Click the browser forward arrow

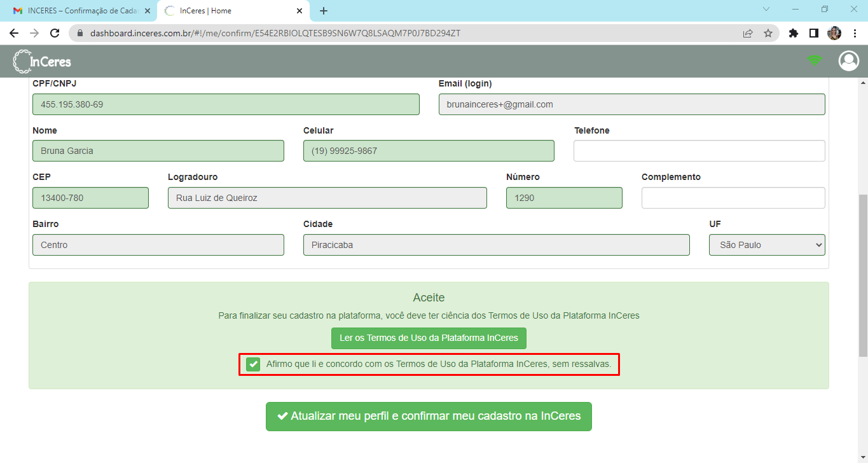(34, 33)
